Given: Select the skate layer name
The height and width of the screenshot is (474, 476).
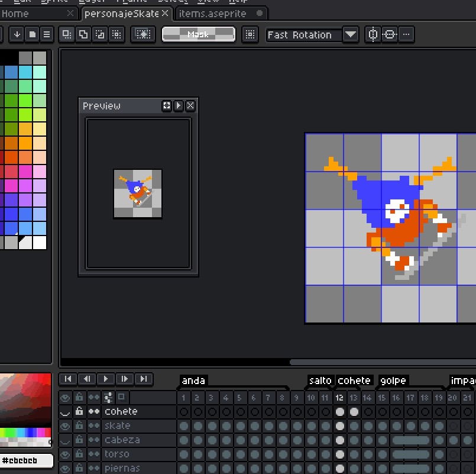Looking at the screenshot, I should [x=118, y=425].
